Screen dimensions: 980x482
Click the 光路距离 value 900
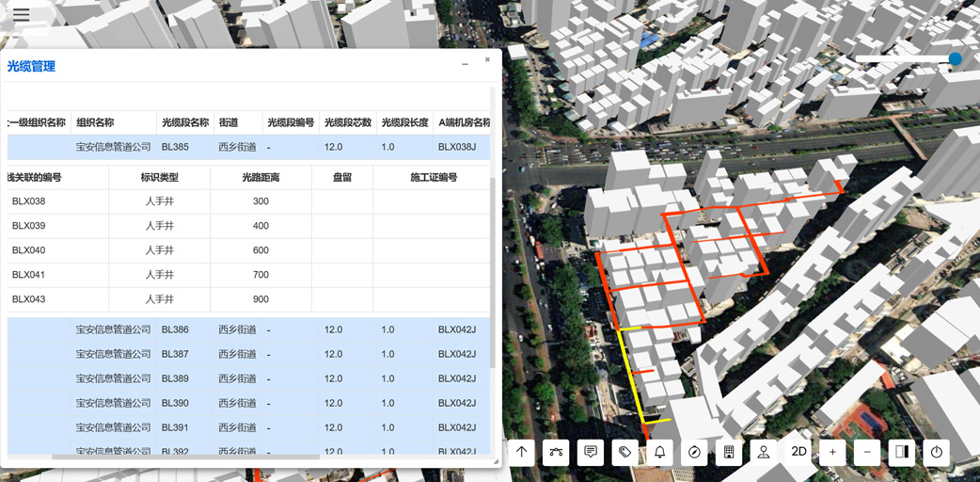click(x=261, y=298)
